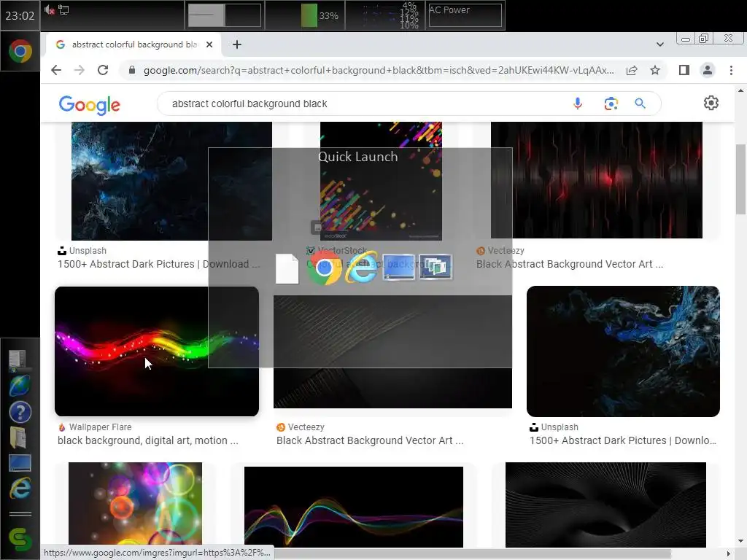Click the green S icon in dock

pyautogui.click(x=20, y=540)
